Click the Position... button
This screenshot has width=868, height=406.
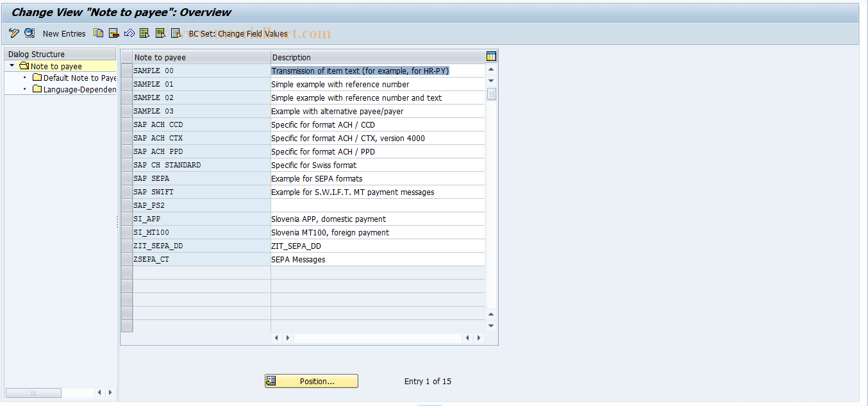coord(312,380)
